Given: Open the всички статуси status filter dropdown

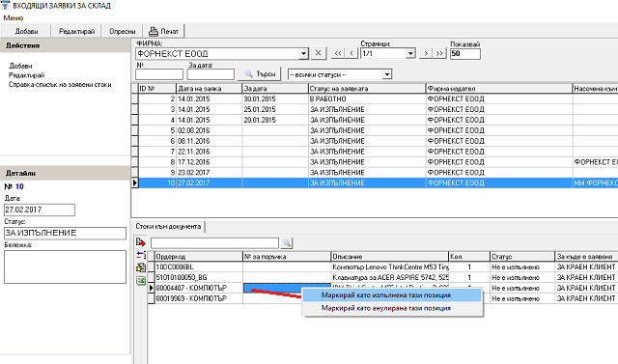Looking at the screenshot, I should coord(387,74).
